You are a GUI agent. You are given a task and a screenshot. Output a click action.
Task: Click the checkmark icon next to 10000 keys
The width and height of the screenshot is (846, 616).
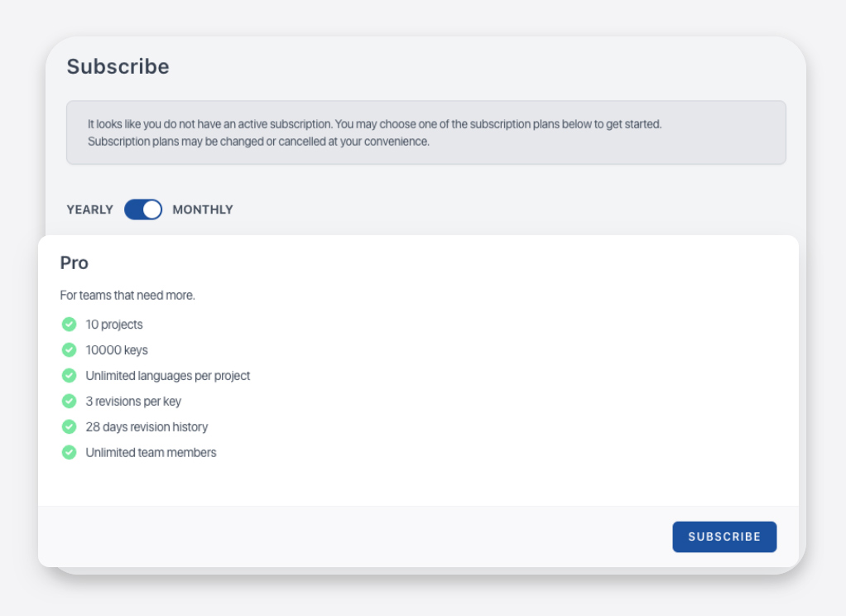(x=70, y=350)
